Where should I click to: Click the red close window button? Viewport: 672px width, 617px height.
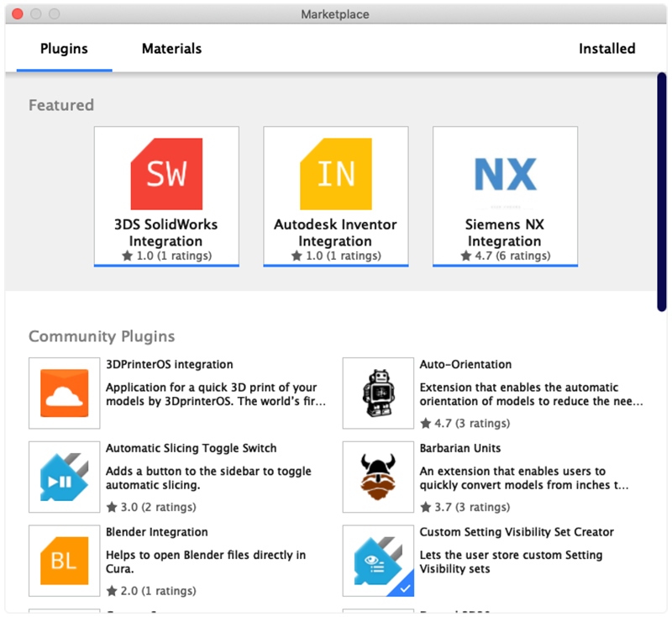18,14
